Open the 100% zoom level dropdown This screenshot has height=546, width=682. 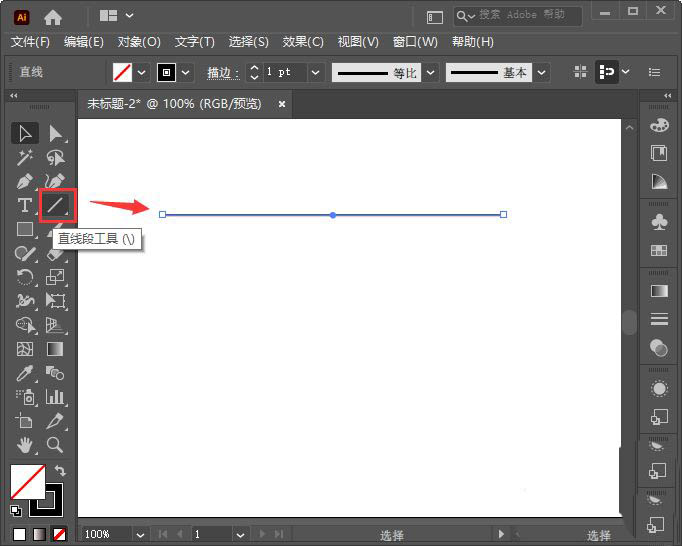pyautogui.click(x=140, y=535)
